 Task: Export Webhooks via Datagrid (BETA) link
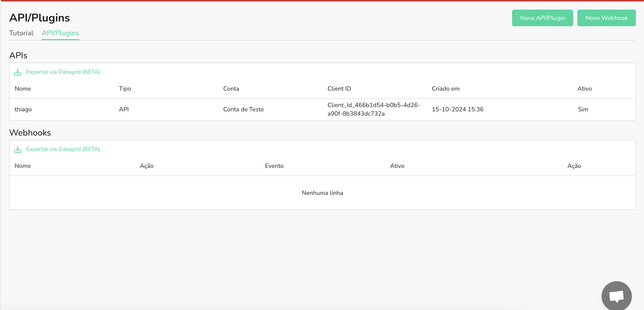[63, 149]
